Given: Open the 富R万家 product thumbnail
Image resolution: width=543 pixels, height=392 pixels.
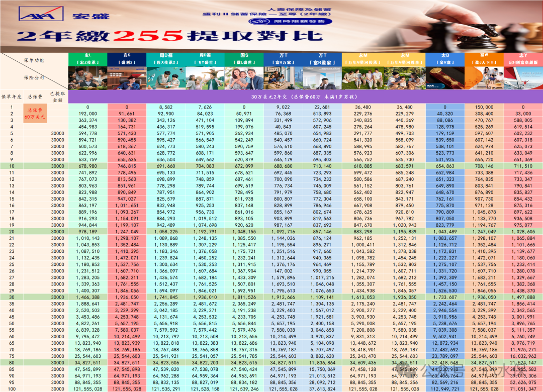Looking at the screenshot, I should (x=283, y=78).
